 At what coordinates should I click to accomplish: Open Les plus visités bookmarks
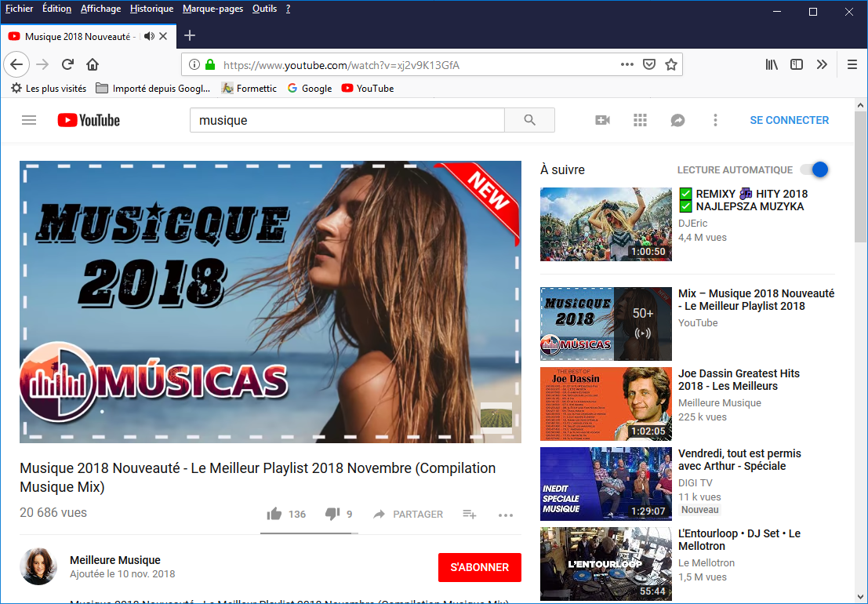pyautogui.click(x=49, y=89)
